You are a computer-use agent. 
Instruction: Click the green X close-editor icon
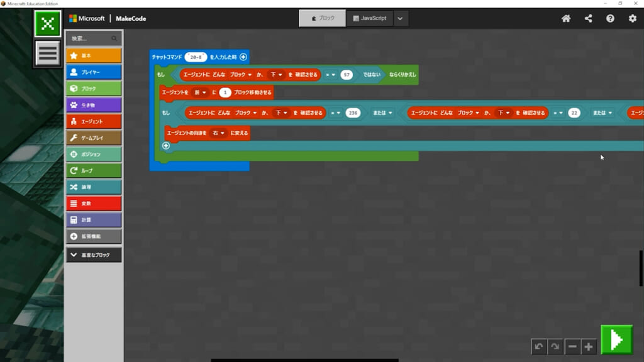(x=48, y=24)
